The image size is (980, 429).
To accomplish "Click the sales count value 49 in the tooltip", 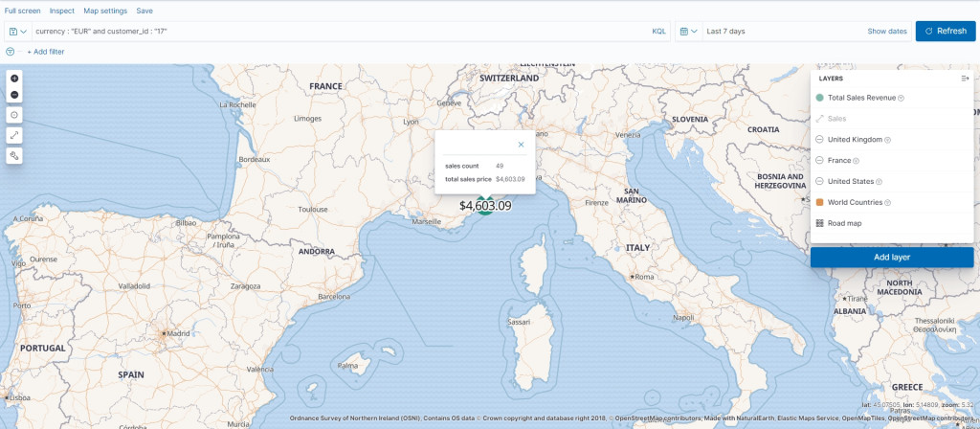I will pyautogui.click(x=500, y=167).
